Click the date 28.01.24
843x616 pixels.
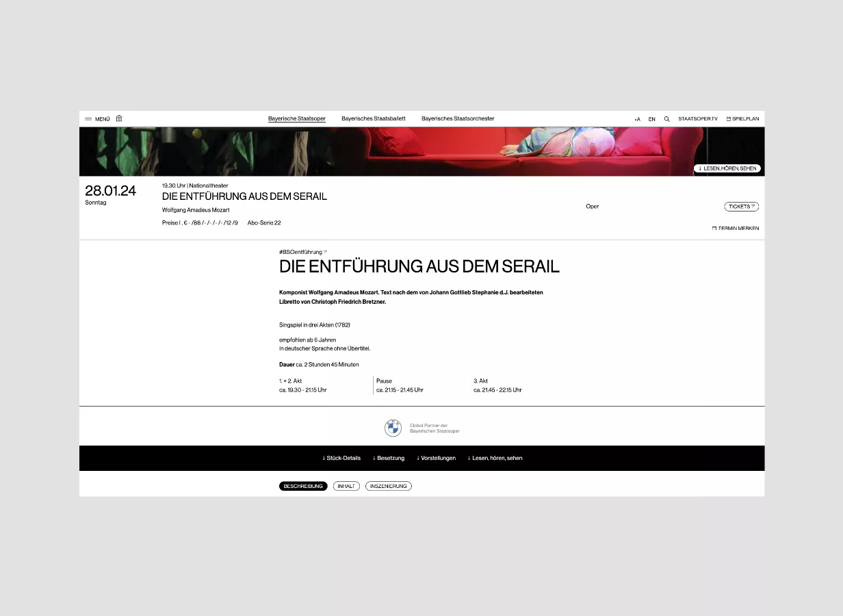pyautogui.click(x=111, y=191)
